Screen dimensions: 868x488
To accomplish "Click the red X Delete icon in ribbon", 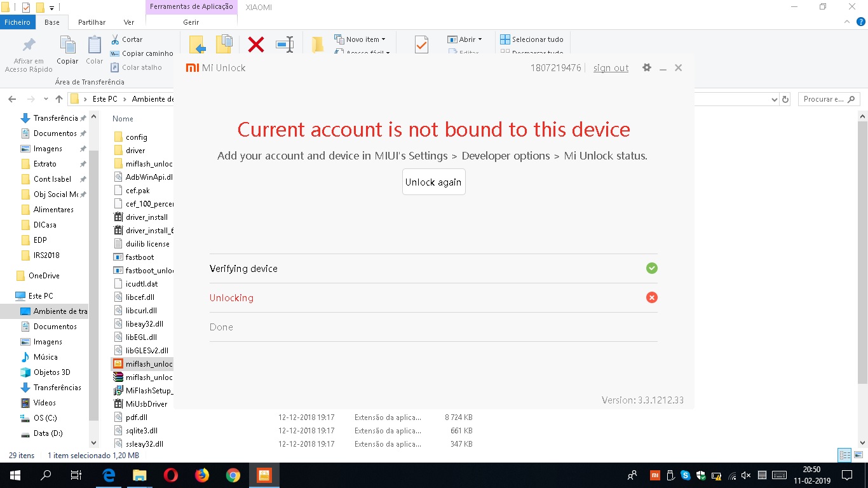I will (256, 44).
